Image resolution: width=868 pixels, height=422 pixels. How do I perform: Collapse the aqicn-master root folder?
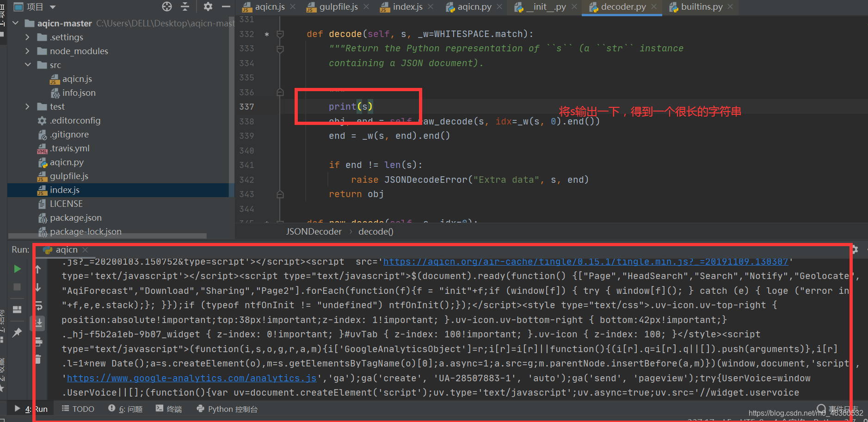pyautogui.click(x=15, y=23)
